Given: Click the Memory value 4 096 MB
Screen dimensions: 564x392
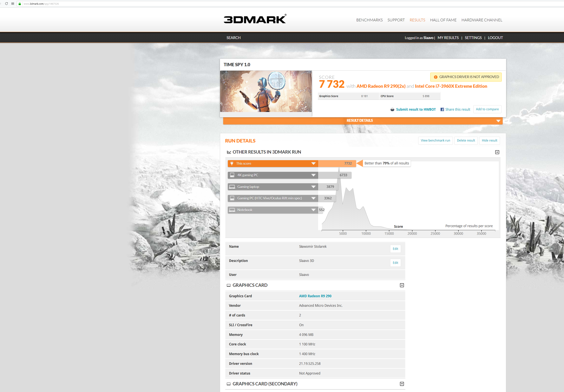Looking at the screenshot, I should click(x=306, y=335).
